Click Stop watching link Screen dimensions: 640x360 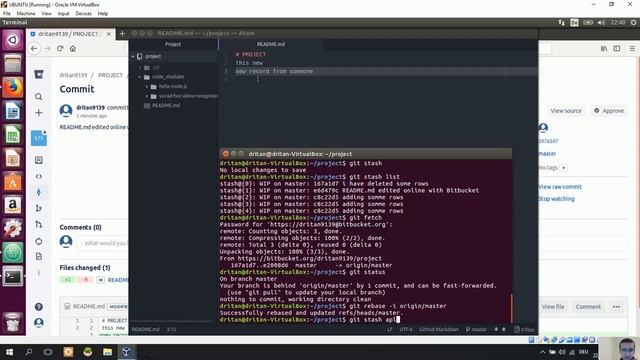point(556,199)
